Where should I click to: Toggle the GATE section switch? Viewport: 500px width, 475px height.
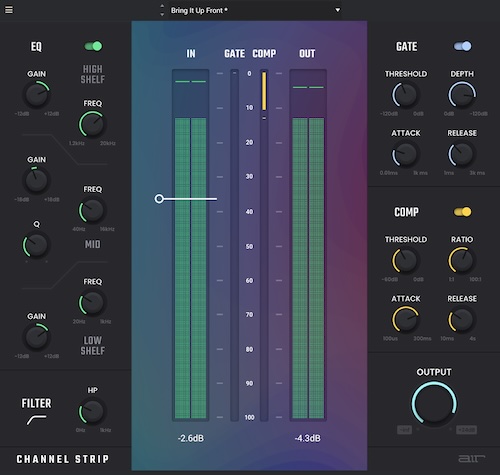(x=463, y=46)
